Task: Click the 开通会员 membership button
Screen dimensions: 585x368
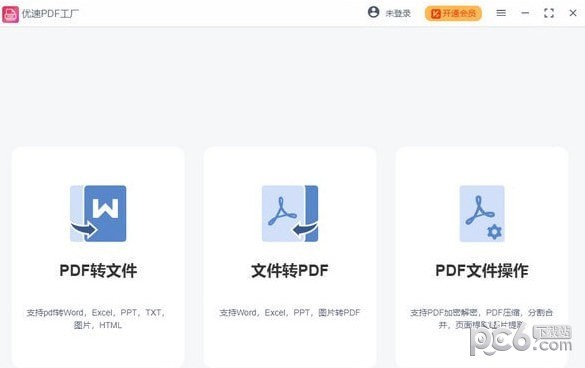Action: point(453,13)
